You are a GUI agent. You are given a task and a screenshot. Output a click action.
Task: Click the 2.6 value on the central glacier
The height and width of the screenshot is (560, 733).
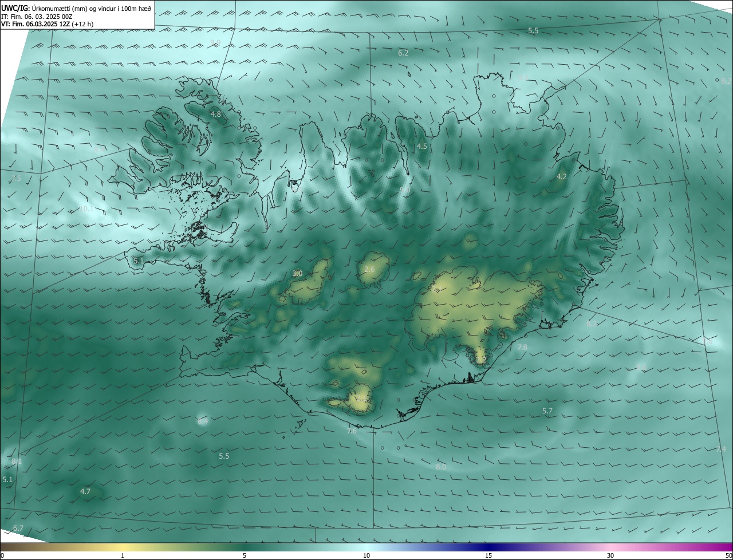[x=369, y=270]
